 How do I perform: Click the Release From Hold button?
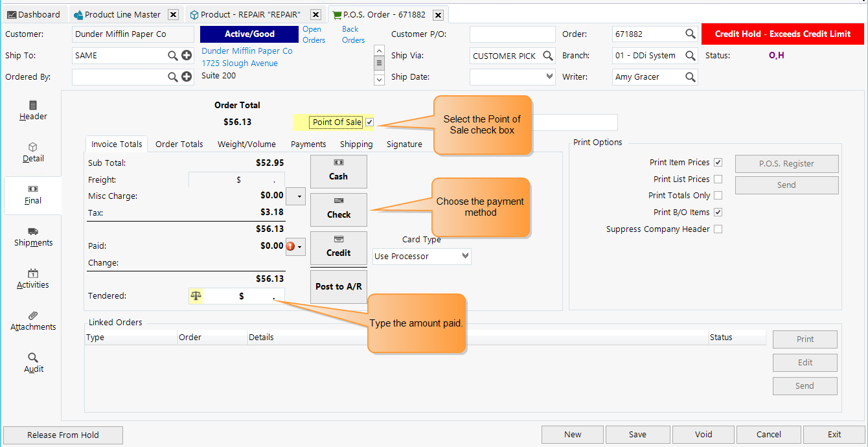(63, 435)
